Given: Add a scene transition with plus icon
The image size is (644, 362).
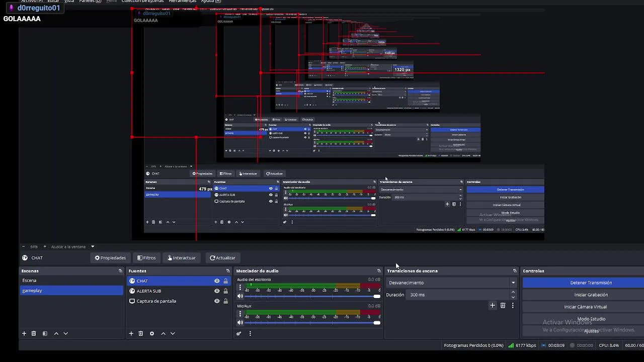Looking at the screenshot, I should tap(493, 305).
